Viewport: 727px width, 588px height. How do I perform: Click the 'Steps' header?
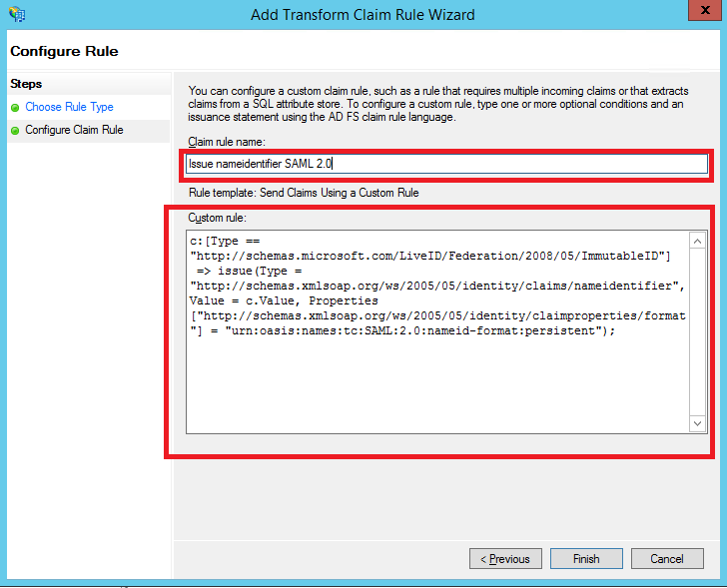[x=26, y=84]
